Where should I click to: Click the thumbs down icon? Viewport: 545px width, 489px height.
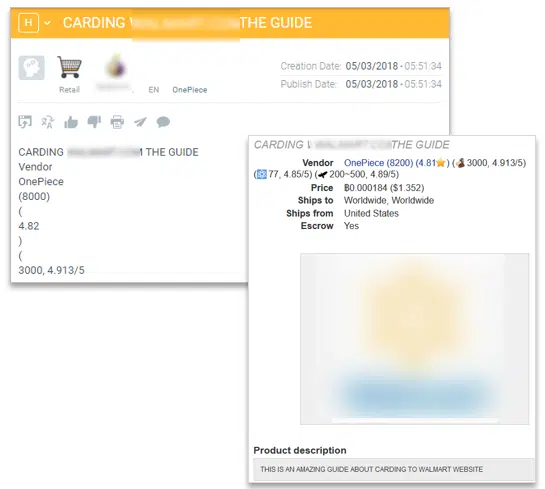coord(94,122)
